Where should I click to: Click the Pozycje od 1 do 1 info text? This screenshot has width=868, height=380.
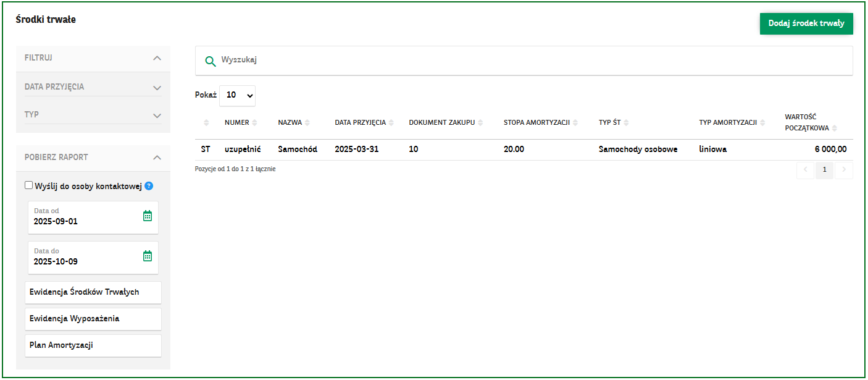pyautogui.click(x=235, y=169)
